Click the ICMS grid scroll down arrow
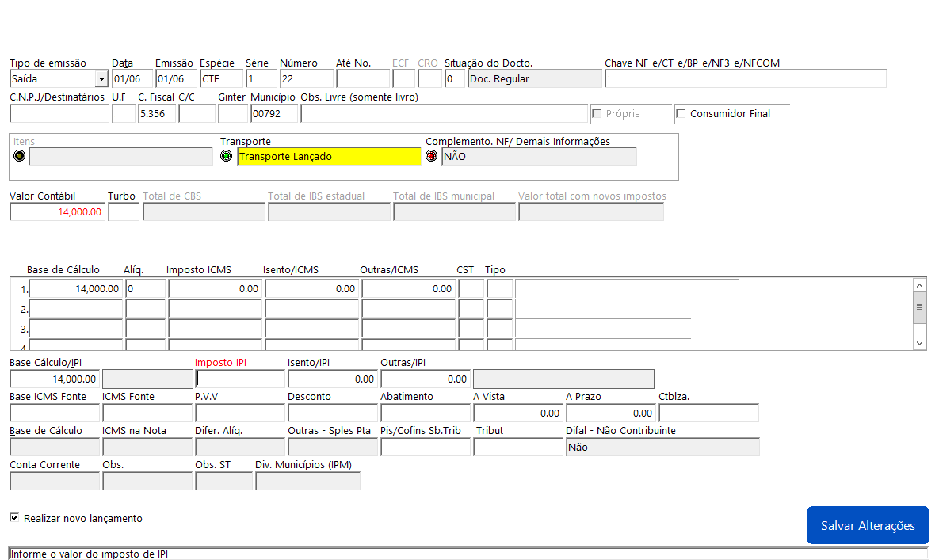Screen dimensions: 939x560 pyautogui.click(x=920, y=344)
